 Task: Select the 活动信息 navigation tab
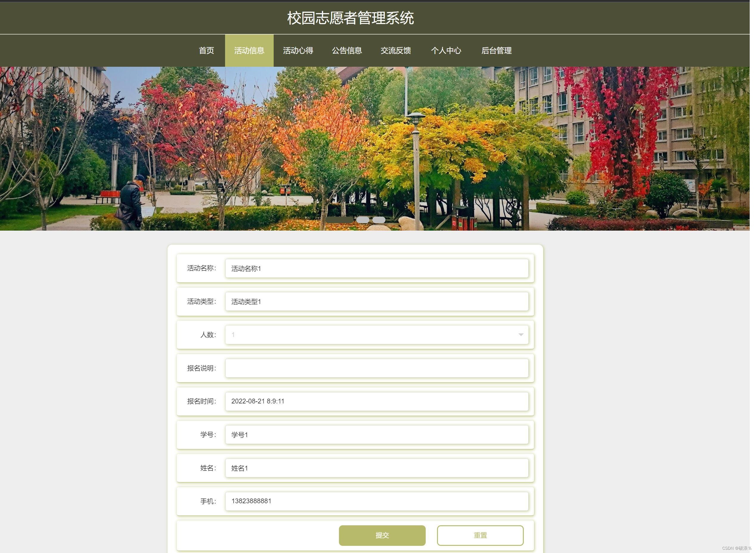[249, 51]
